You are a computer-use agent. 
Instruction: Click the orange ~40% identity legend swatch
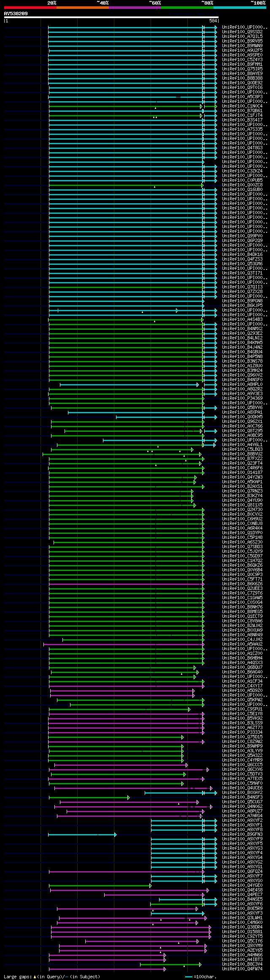(82, 8)
